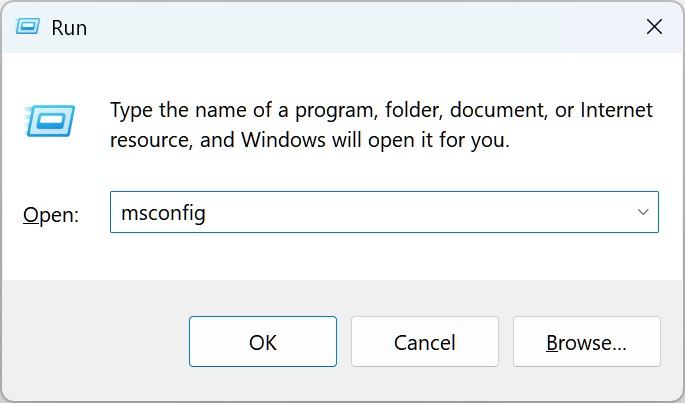Screen dimensions: 685x403
Task: Click the large Run program icon
Action: point(49,121)
